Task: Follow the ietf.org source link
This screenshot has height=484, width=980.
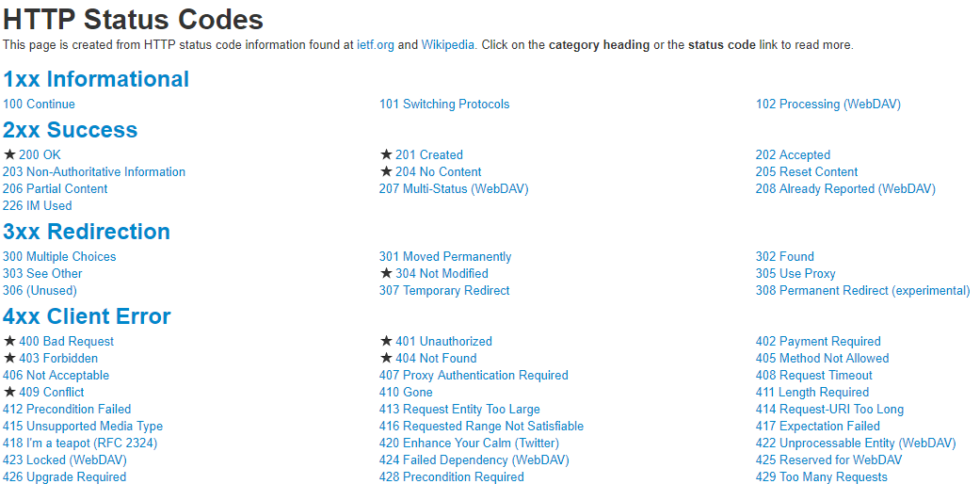Action: coord(376,44)
